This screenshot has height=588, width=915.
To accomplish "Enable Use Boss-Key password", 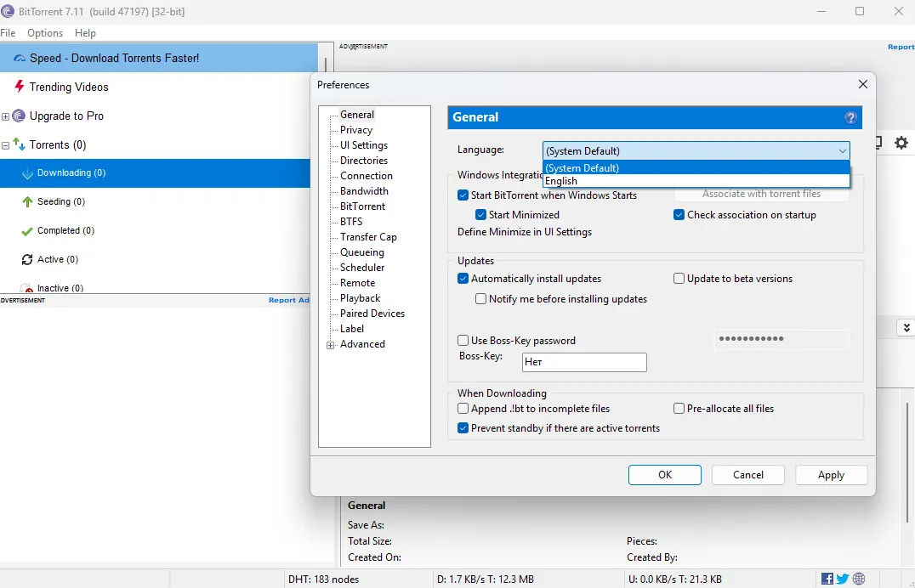I will point(463,340).
